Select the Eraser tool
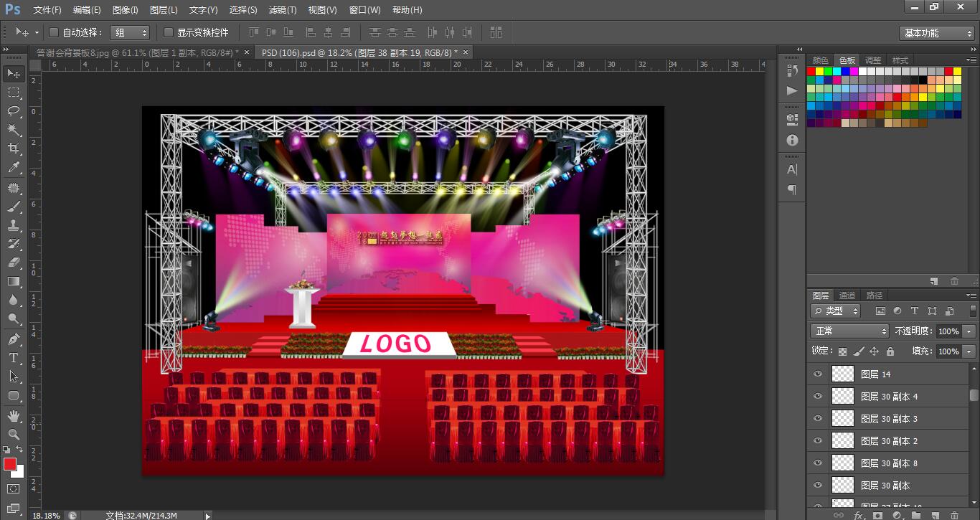The height and width of the screenshot is (520, 980). pyautogui.click(x=14, y=263)
